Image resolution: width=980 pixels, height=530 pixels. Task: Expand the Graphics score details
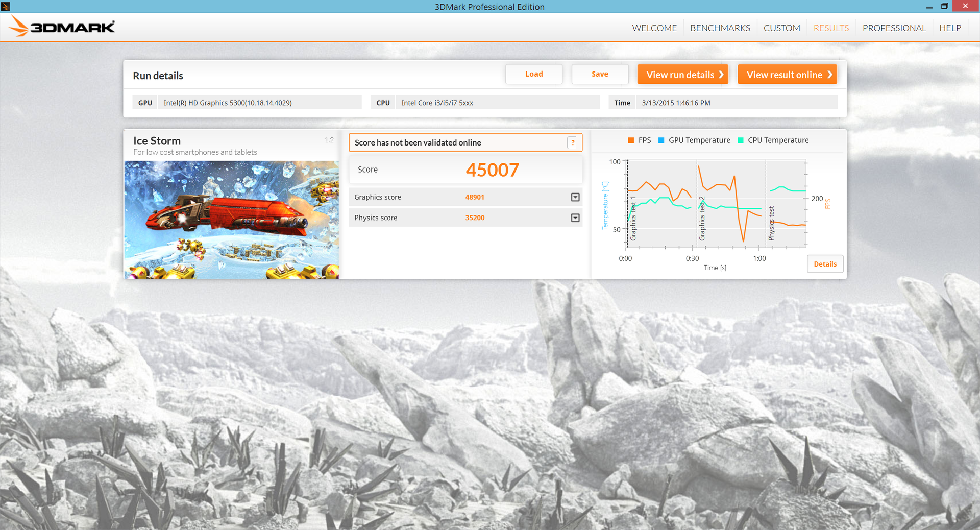coord(575,197)
